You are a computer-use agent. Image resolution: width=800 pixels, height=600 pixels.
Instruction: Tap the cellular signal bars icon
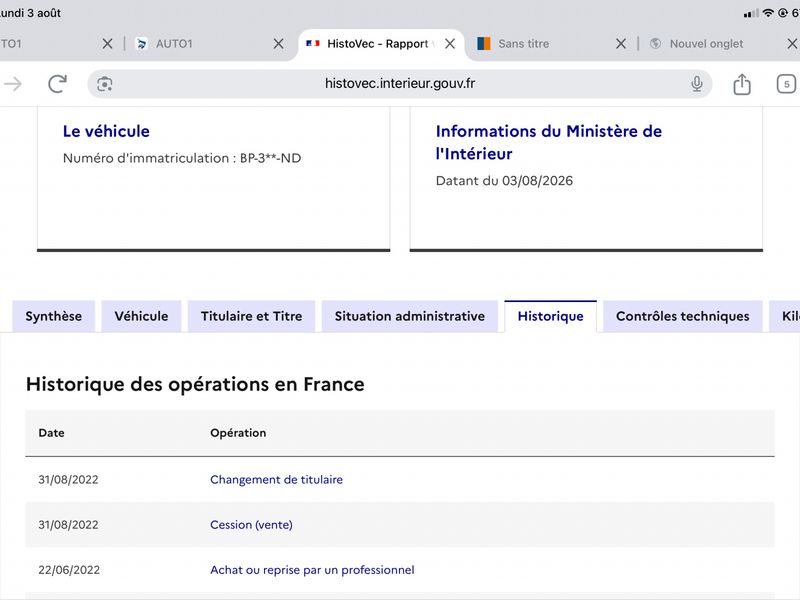coord(751,13)
